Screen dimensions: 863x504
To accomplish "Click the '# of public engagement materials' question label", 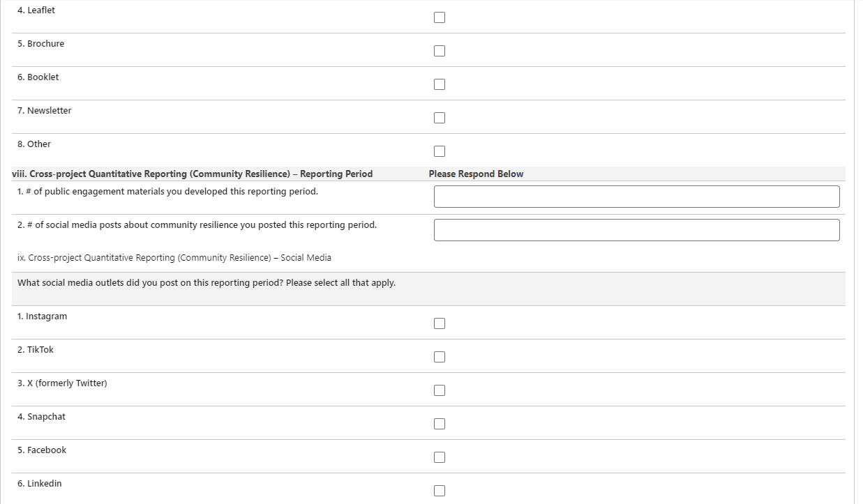I will pyautogui.click(x=167, y=192).
